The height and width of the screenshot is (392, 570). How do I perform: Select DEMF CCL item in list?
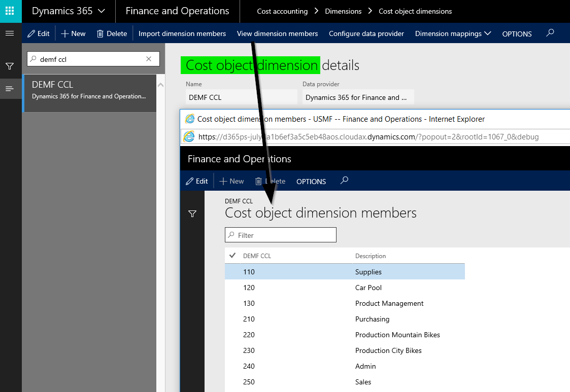coord(89,90)
